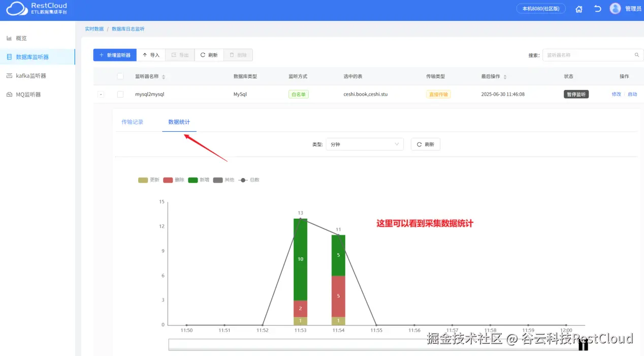Click the mysql2mysql listener name
The width and height of the screenshot is (644, 356).
pyautogui.click(x=149, y=94)
